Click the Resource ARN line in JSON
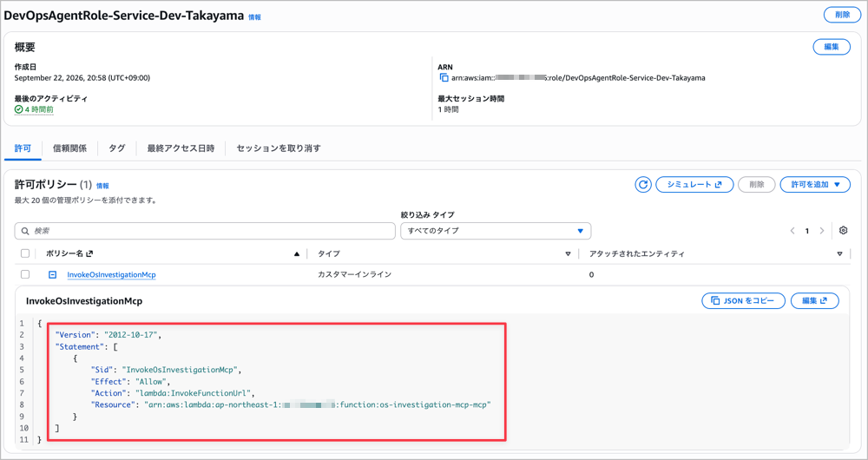The width and height of the screenshot is (868, 460). (291, 404)
